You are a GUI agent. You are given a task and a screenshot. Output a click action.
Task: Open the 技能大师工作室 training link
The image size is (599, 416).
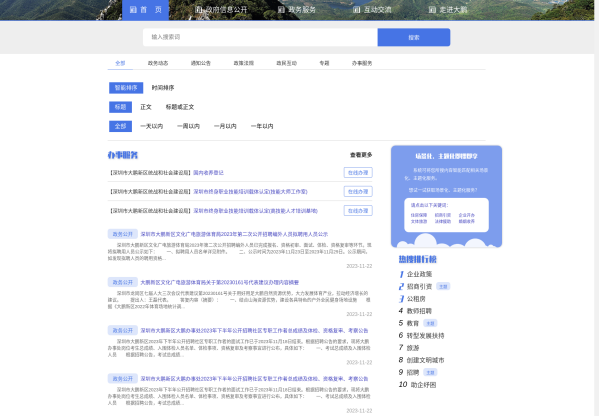click(250, 192)
